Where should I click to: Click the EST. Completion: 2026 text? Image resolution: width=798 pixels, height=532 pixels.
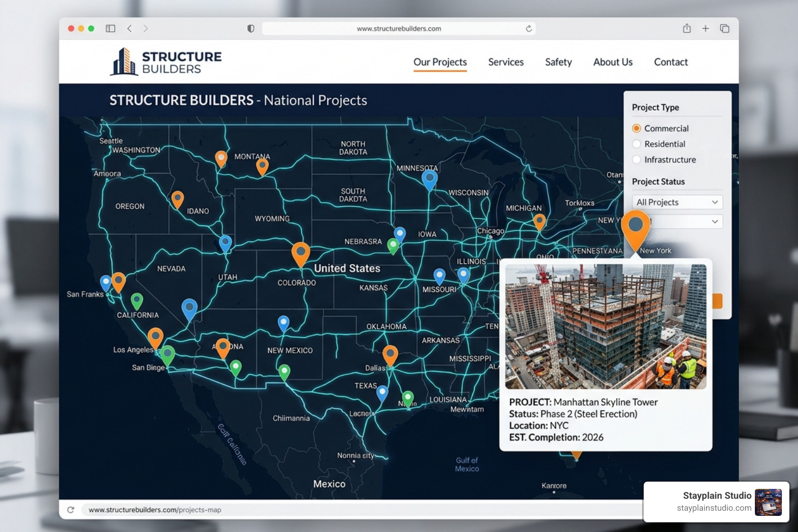click(x=556, y=437)
